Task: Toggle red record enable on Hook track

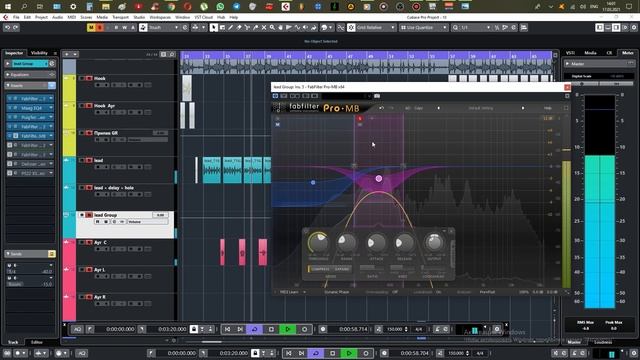Action: point(89,78)
